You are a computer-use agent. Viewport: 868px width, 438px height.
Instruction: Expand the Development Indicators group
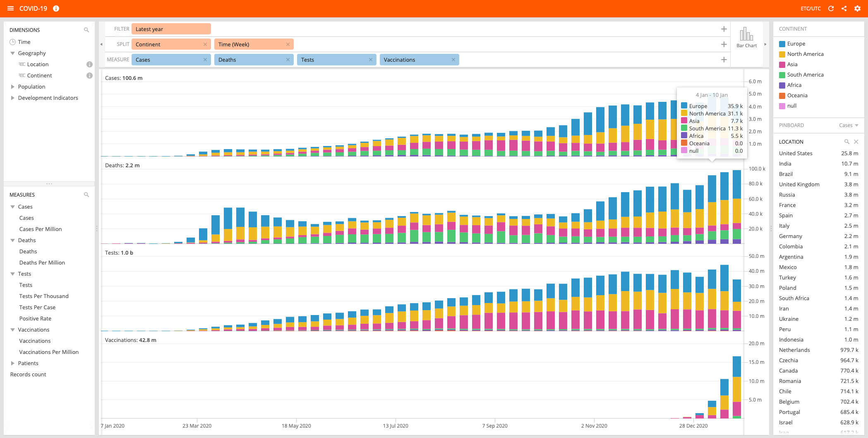pos(12,98)
